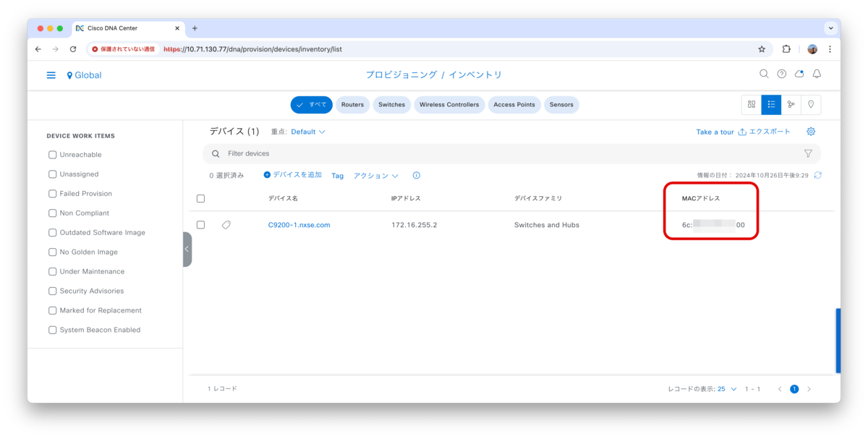Open the navigation hamburger menu
868x439 pixels.
pos(50,74)
